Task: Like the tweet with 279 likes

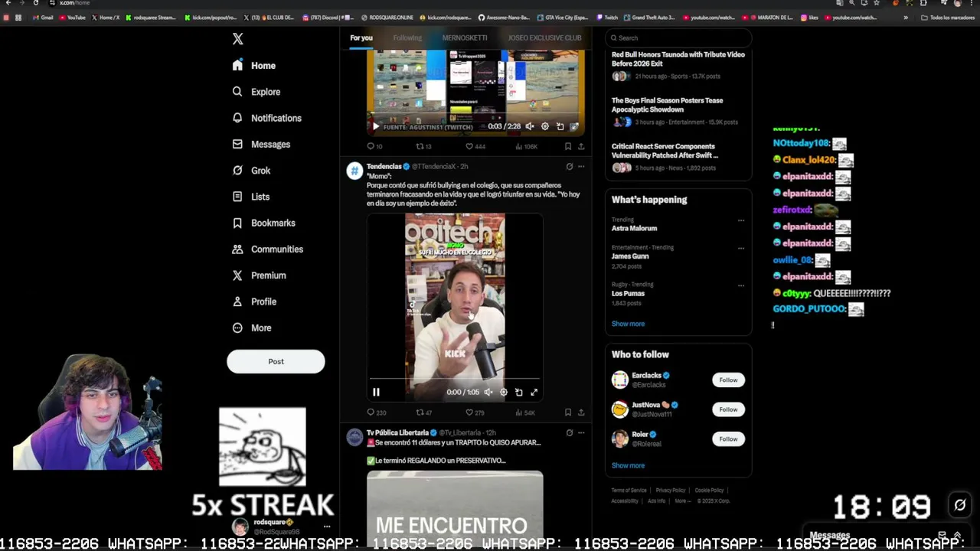Action: click(475, 412)
